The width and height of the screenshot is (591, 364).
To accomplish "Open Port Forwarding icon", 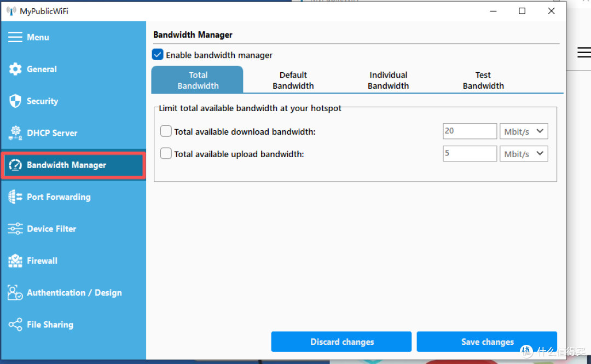I will pyautogui.click(x=15, y=197).
